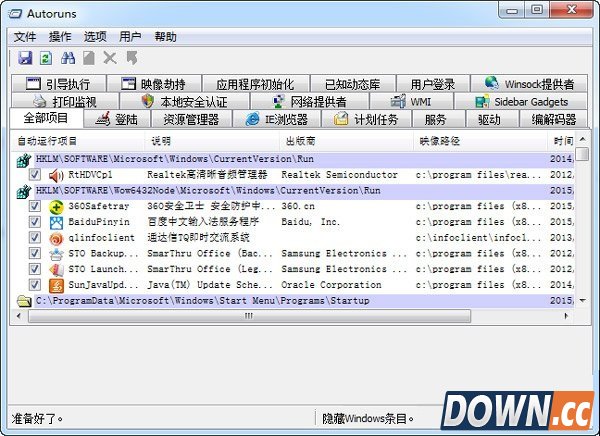This screenshot has width=600, height=436.
Task: Switch to the 打印监视 tab
Action: point(65,101)
